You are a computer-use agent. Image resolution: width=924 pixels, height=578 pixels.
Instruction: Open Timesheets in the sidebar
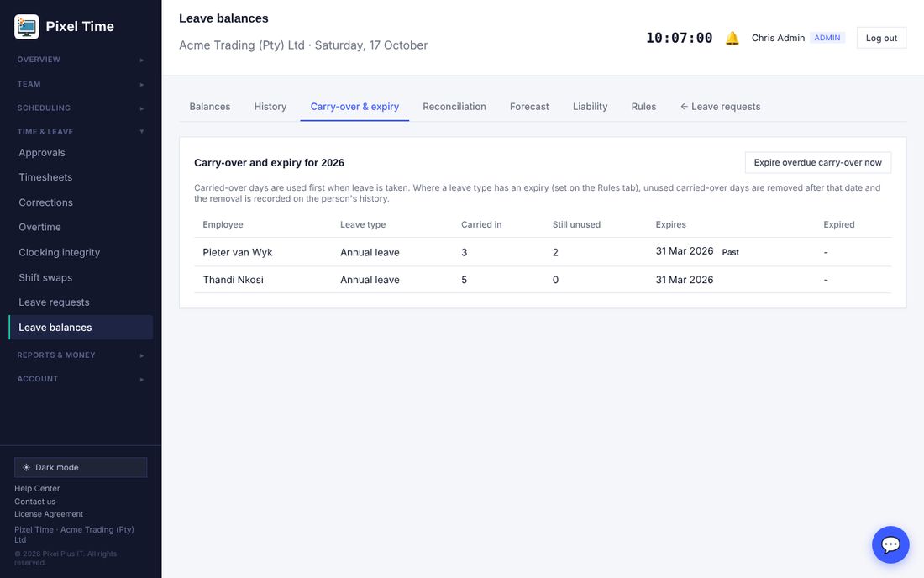[x=81, y=177]
